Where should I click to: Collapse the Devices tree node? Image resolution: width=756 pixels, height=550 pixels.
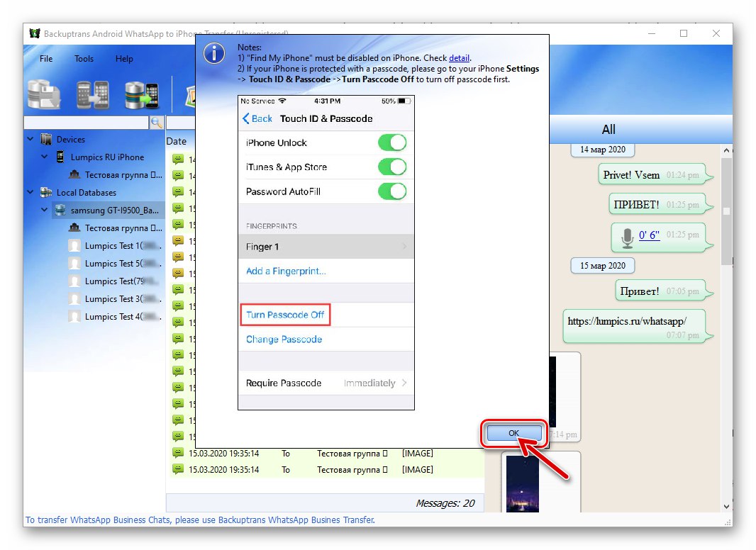[x=30, y=139]
